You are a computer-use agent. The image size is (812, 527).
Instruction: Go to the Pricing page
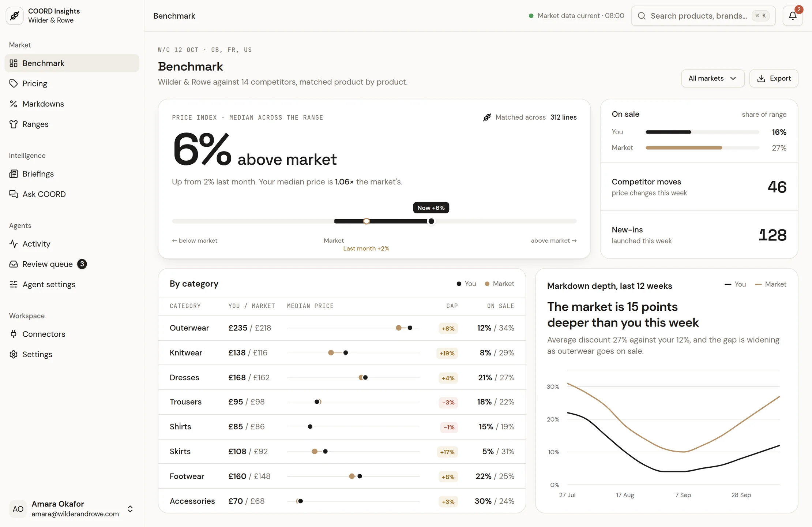72,83
